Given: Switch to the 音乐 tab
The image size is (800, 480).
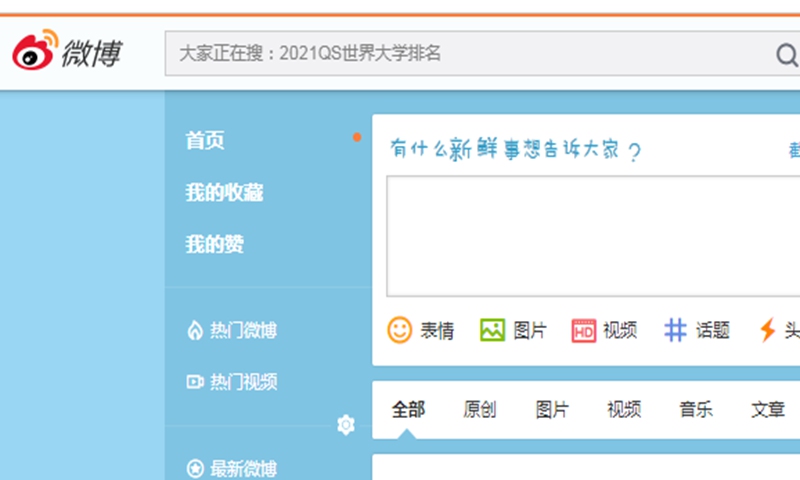Looking at the screenshot, I should 696,409.
